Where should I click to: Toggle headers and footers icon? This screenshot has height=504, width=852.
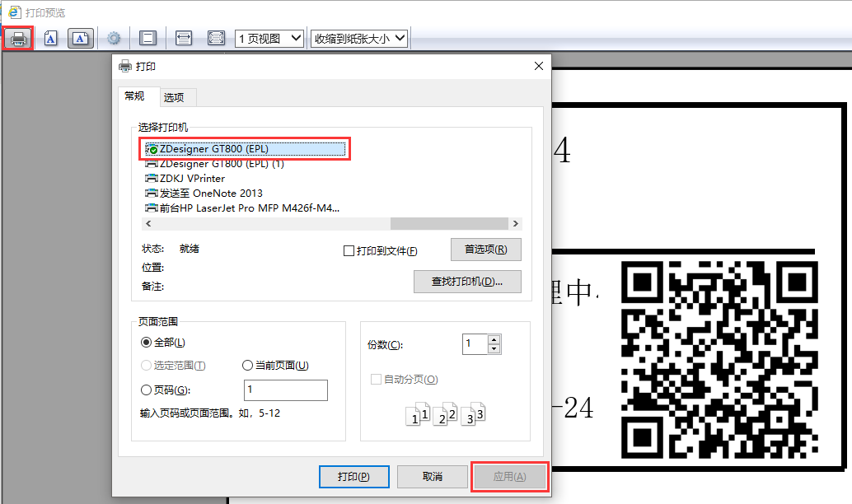(147, 38)
